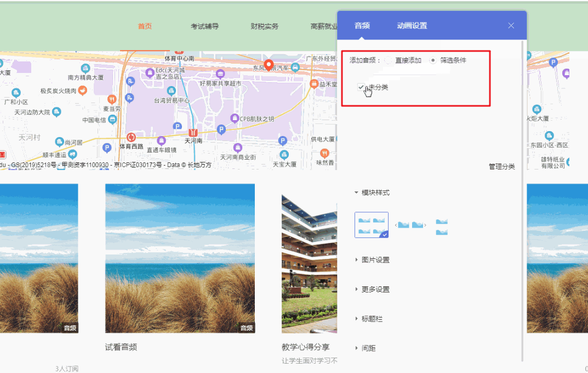Click the 天河南 metro station icon

point(193,132)
